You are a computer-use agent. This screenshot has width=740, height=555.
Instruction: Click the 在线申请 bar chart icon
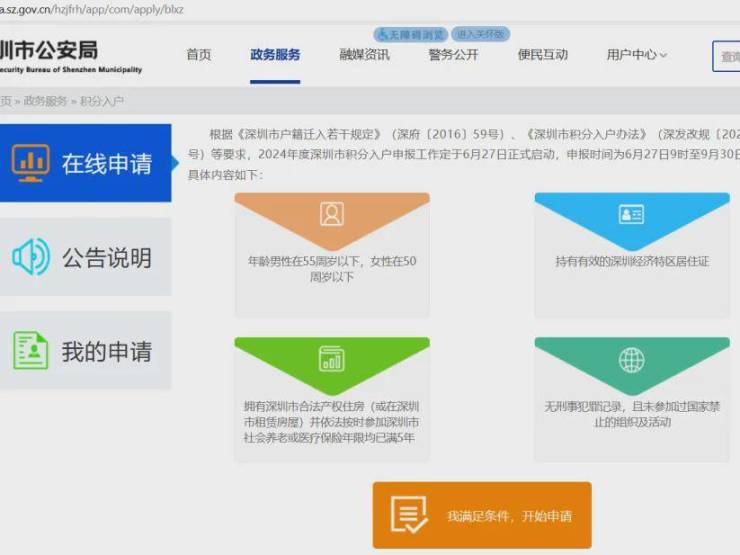pos(30,163)
